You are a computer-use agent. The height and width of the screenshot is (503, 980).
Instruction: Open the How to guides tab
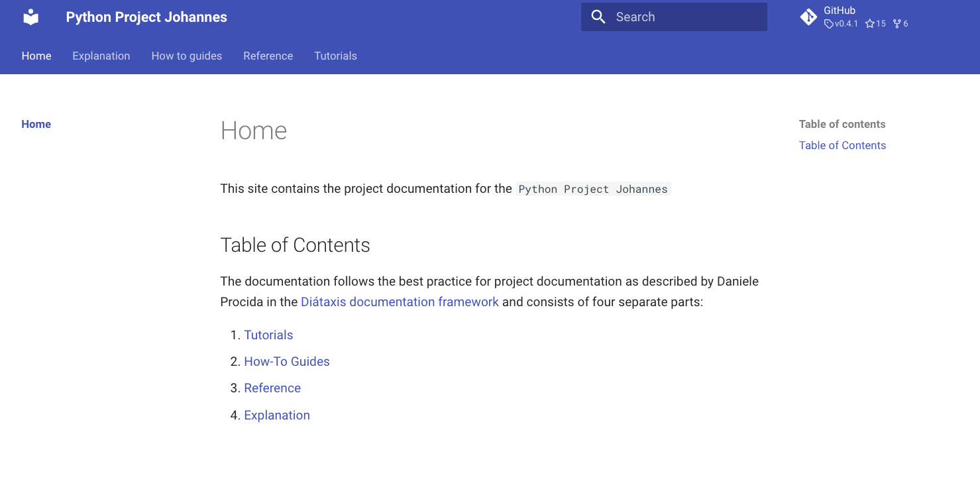point(186,56)
